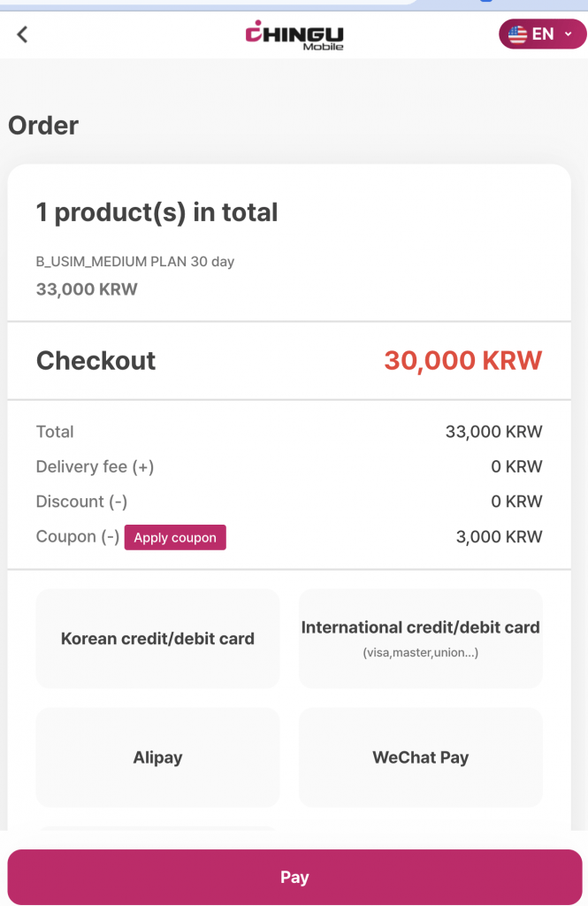588x906 pixels.
Task: Click the B_USIM_MEDIUM PLAN 30 day product name
Action: tap(134, 262)
